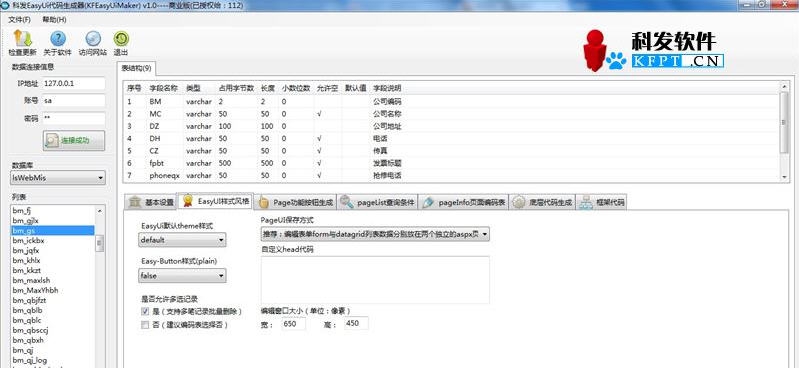Screen dimensions: 799x368
Task: Click the gear icon on 底层代码生成 tab
Action: pos(519,202)
